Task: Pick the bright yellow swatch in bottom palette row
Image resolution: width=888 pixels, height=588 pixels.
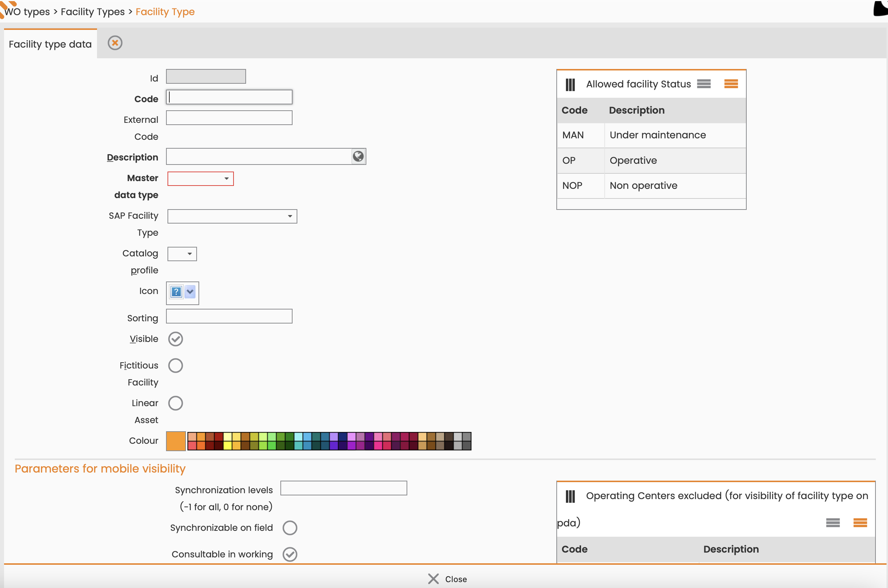Action: (x=228, y=446)
